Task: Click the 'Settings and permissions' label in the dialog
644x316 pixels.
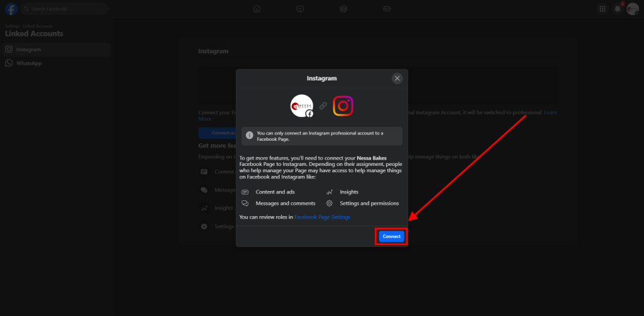Action: [x=369, y=203]
